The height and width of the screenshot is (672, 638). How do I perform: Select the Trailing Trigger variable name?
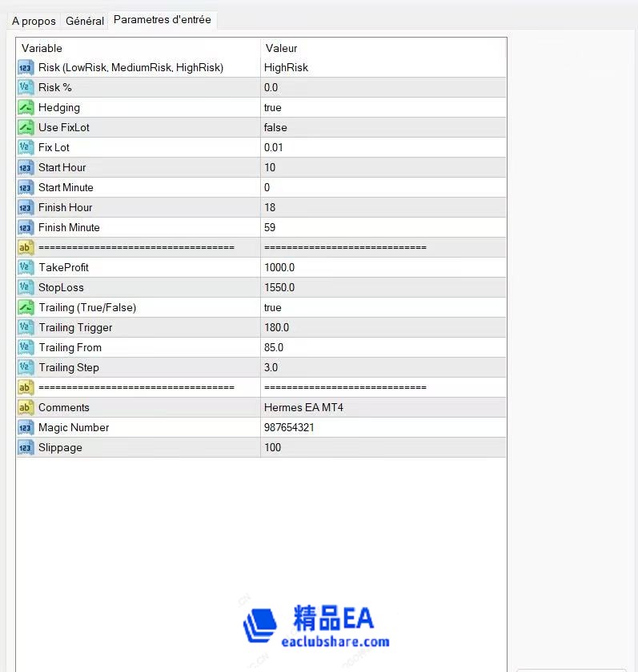tap(75, 327)
